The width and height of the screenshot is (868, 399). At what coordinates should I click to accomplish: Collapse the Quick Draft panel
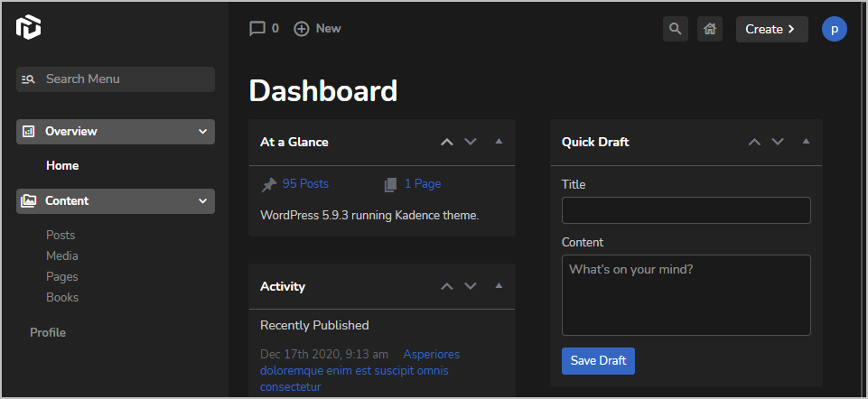click(x=806, y=142)
